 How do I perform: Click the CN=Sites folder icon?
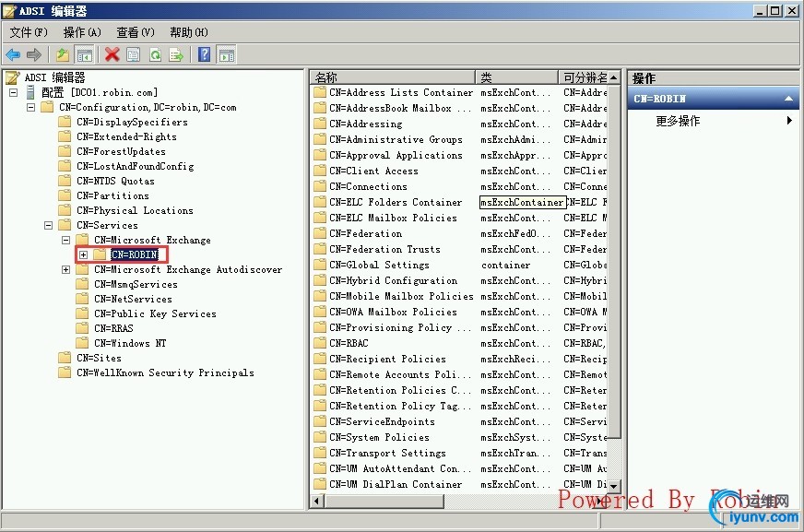click(65, 358)
